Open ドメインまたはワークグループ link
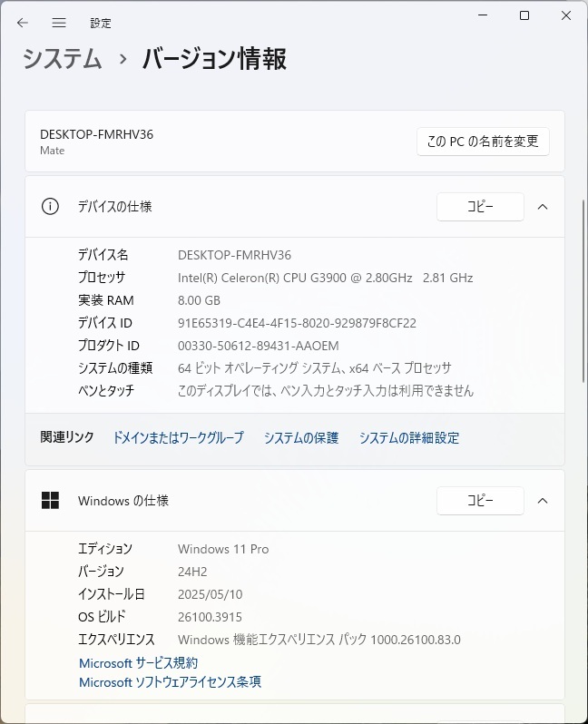Screen dimensions: 588x724 coord(178,437)
